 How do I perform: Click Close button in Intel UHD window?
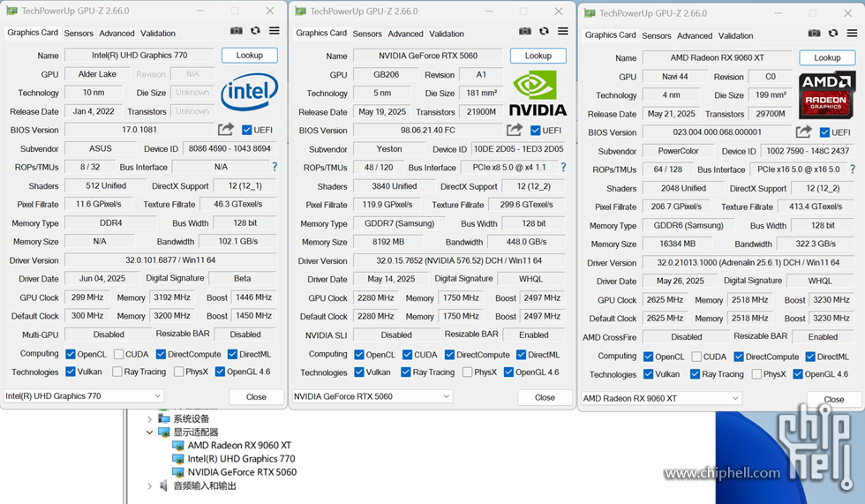pyautogui.click(x=256, y=396)
